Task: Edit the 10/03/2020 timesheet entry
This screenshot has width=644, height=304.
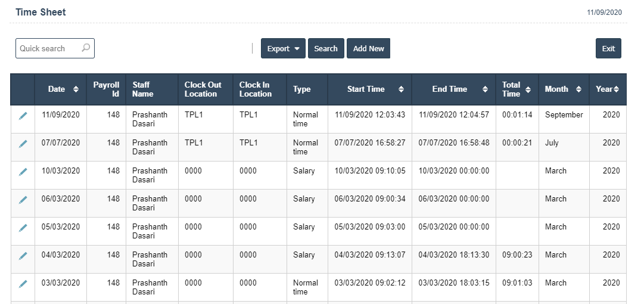Action: pos(23,172)
